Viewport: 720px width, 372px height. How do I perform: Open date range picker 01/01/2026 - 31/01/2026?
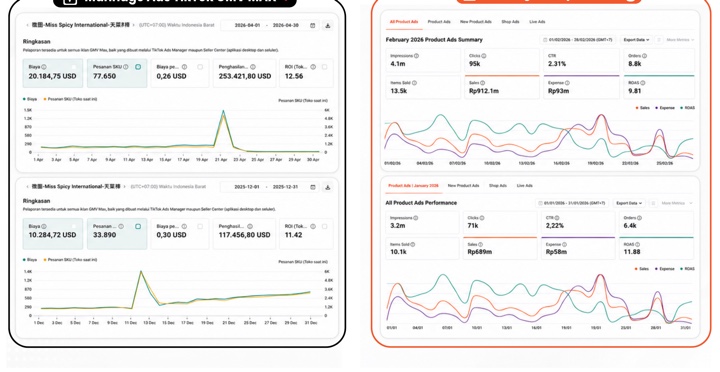pyautogui.click(x=572, y=203)
